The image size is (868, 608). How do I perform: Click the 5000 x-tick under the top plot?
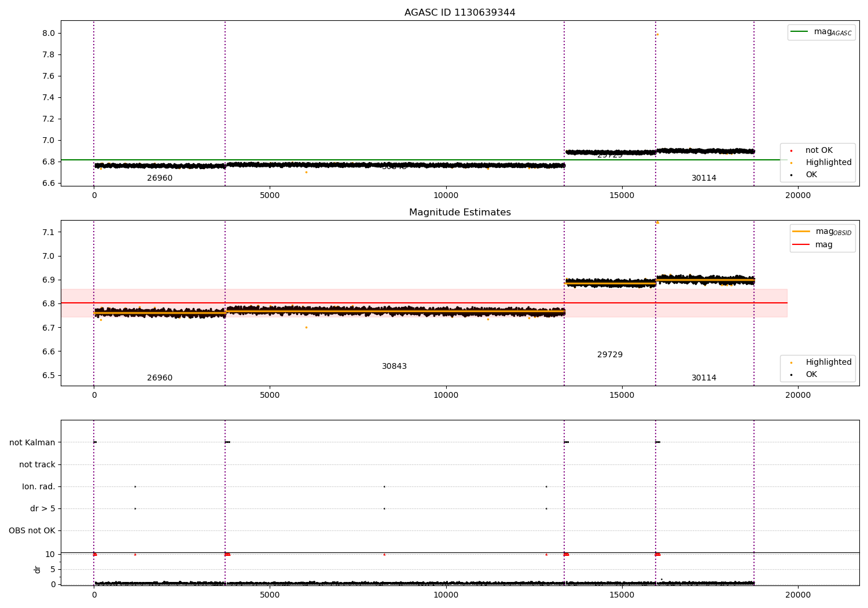point(270,196)
